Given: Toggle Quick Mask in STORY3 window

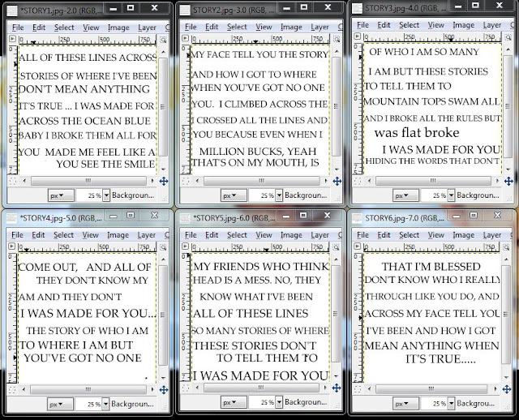Looking at the screenshot, I should 358,181.
